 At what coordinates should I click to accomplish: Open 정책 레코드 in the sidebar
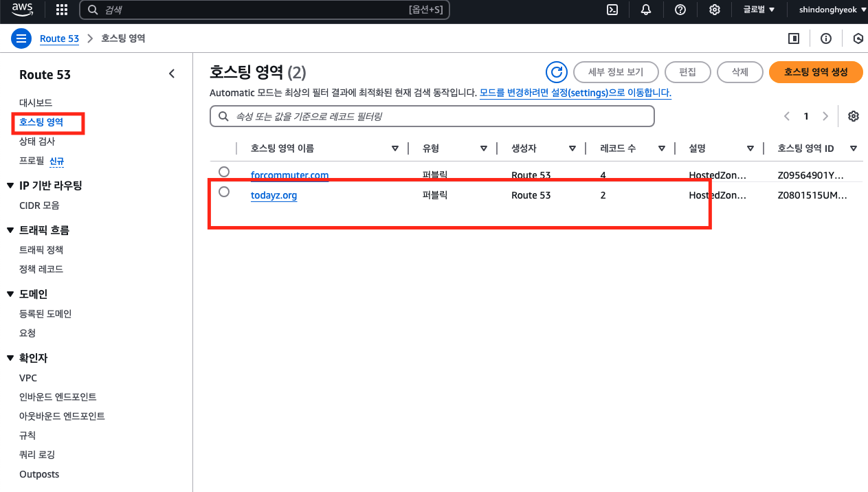(41, 269)
